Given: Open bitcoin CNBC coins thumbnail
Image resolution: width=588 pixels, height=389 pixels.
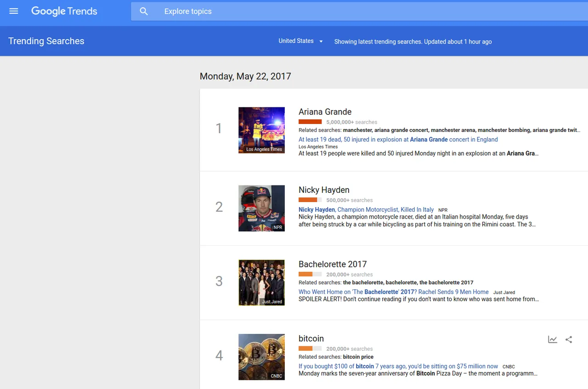Looking at the screenshot, I should click(261, 357).
